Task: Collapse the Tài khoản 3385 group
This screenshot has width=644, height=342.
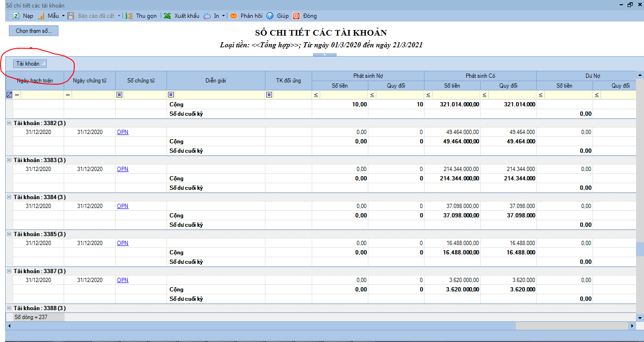Action: coord(9,234)
